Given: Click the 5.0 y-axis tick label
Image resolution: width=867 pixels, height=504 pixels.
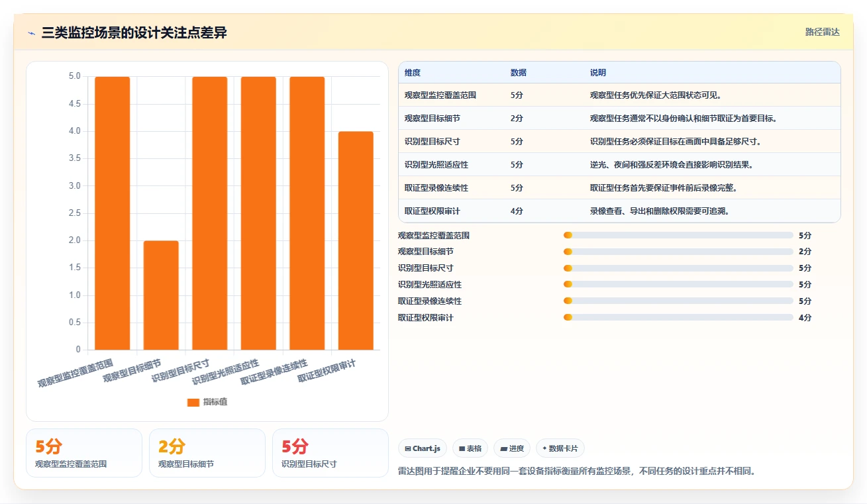Looking at the screenshot, I should coord(75,76).
